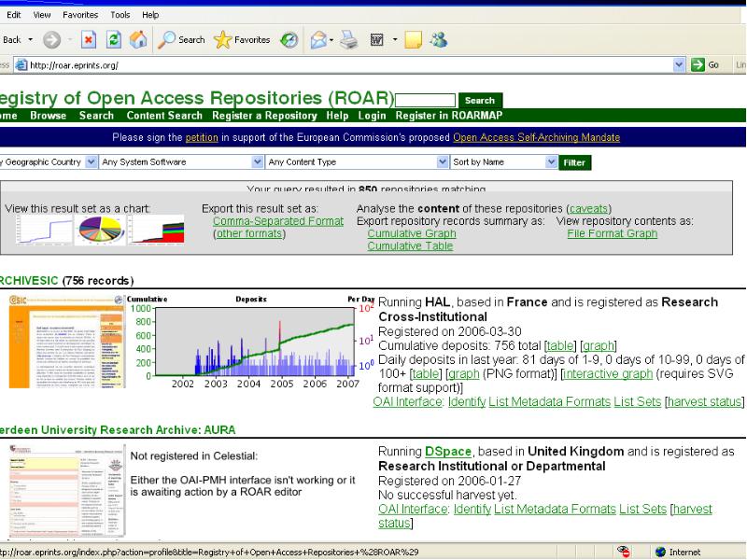Screen dimensions: 747x560
Task: Open the interactive graph link
Action: 608,374
